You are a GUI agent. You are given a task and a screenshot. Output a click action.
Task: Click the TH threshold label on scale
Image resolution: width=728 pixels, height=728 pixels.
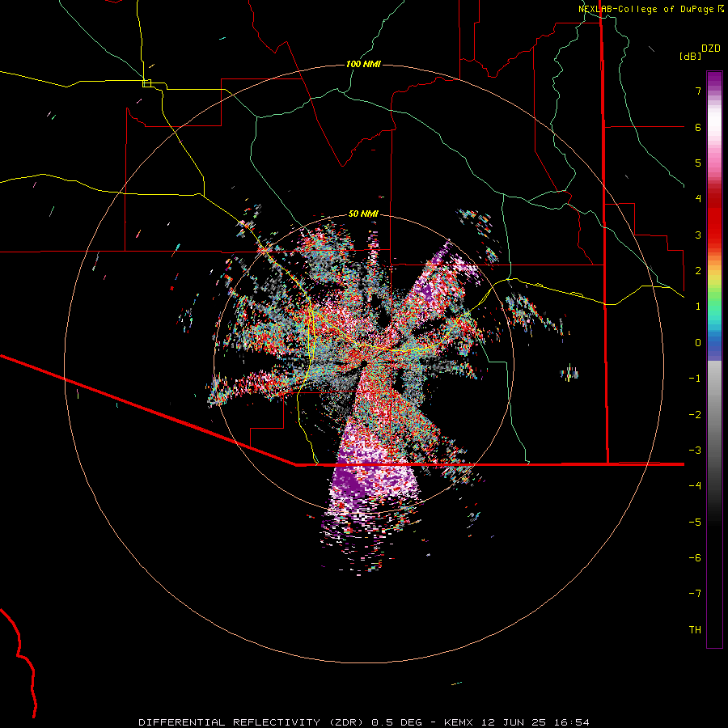(x=695, y=630)
